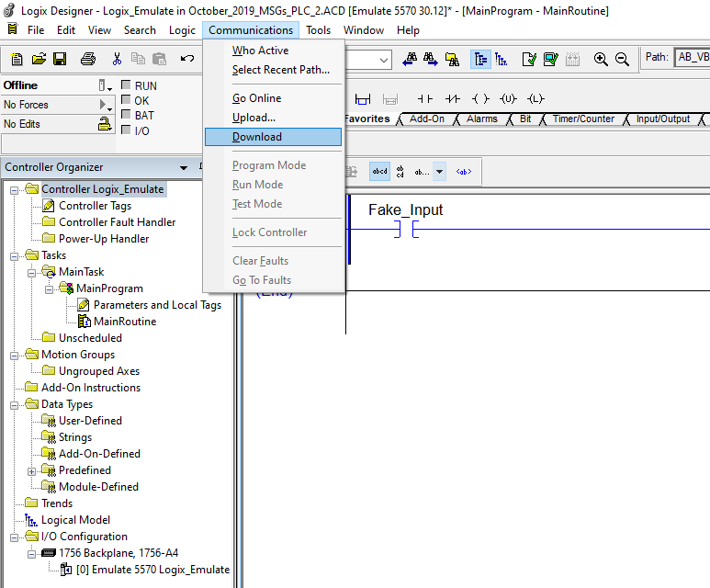710x588 pixels.
Task: Click the Find All binoculars icon
Action: pyautogui.click(x=452, y=60)
